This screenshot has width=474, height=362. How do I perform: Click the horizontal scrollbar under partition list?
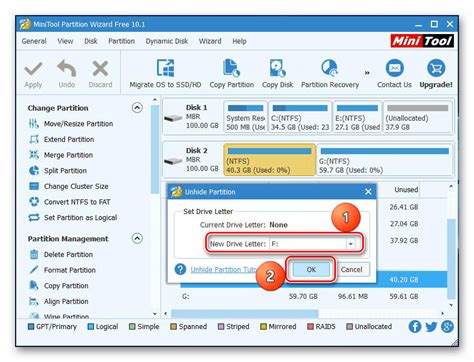coord(245,314)
